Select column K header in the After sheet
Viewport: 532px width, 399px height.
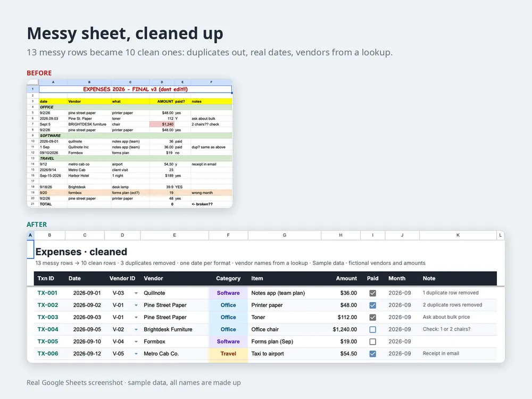click(x=458, y=235)
